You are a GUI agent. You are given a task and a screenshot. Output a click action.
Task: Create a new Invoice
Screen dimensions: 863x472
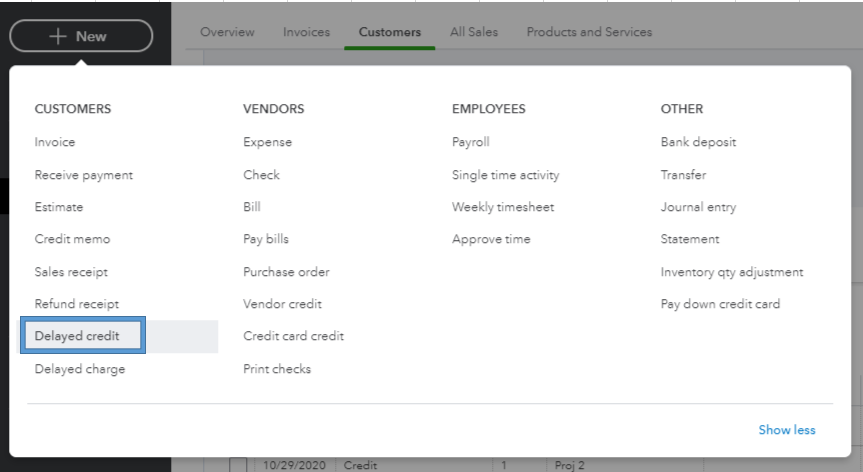[x=55, y=142]
